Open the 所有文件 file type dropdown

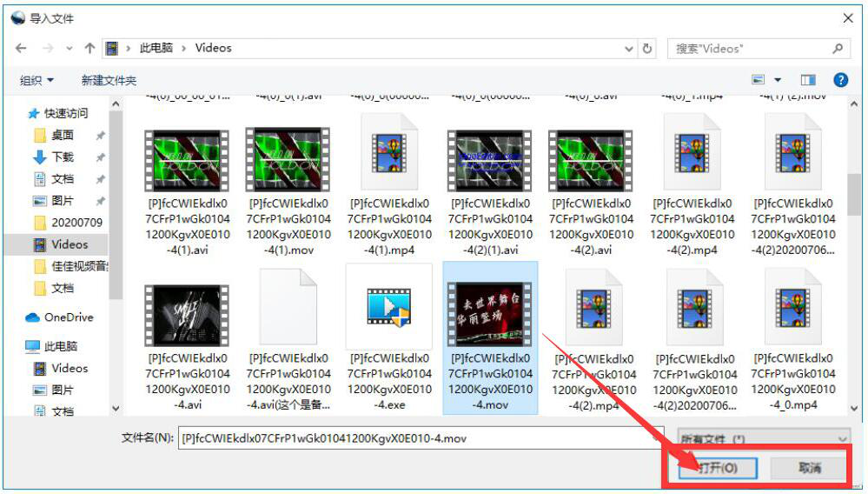pos(764,438)
